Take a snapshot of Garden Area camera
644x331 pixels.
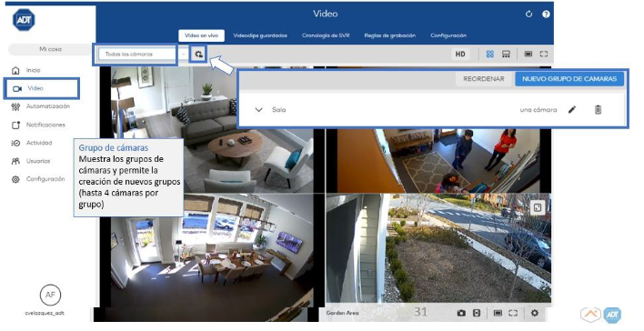tap(461, 313)
